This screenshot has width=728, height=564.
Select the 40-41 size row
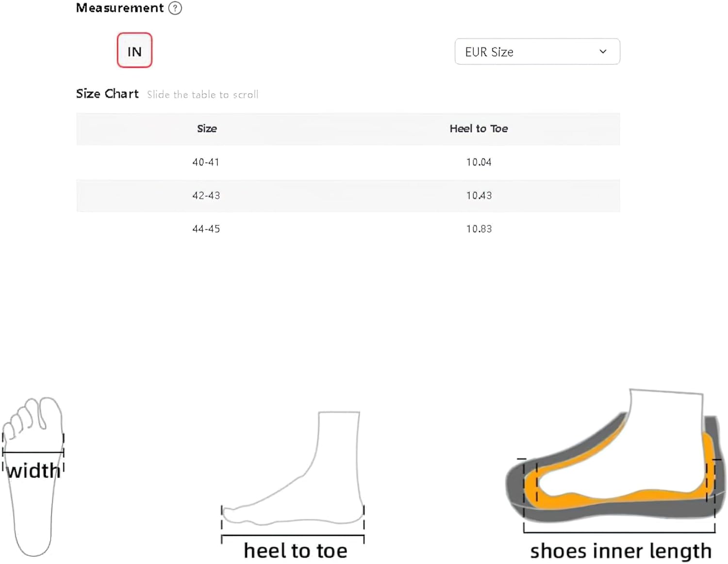348,162
